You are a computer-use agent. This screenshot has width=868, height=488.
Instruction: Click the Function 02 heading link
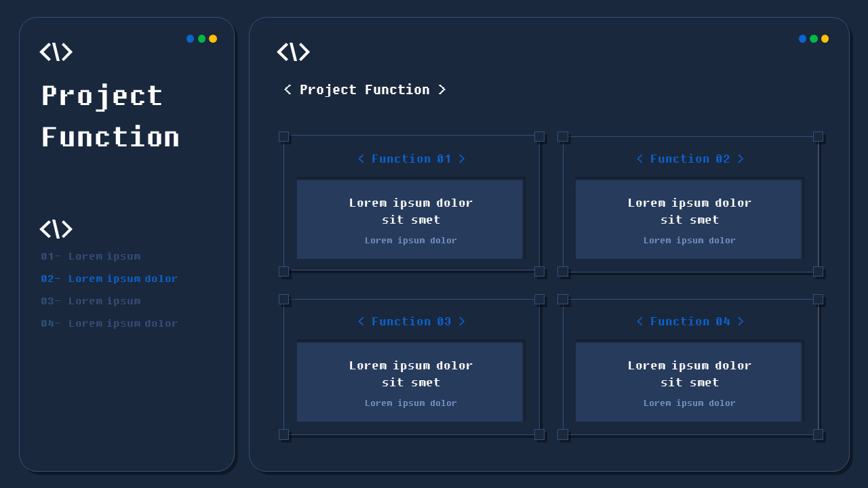[690, 159]
